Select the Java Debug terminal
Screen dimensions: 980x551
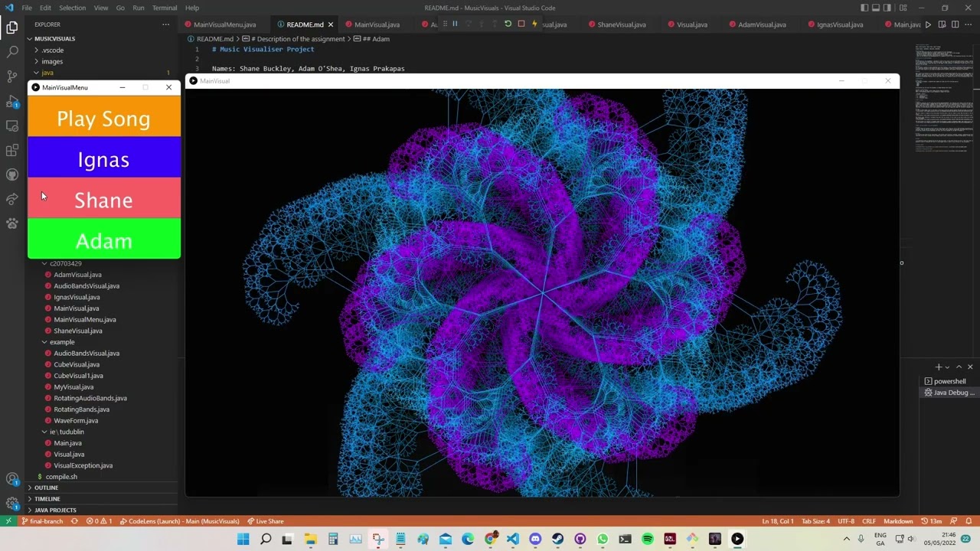click(x=948, y=393)
